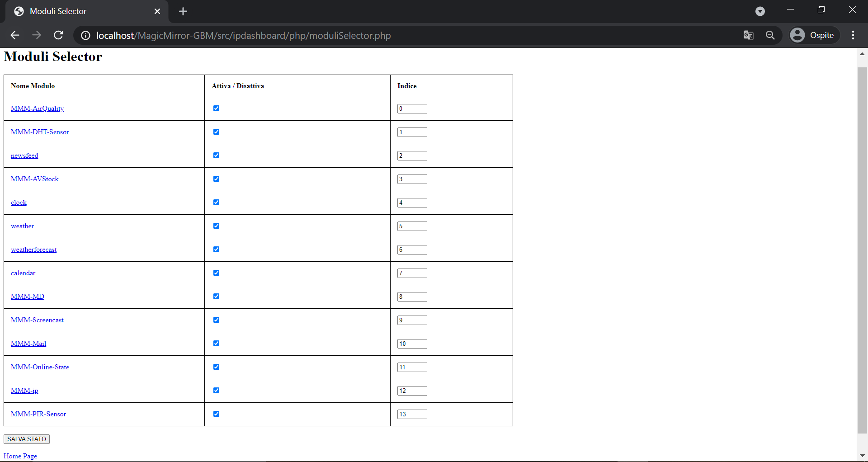This screenshot has width=868, height=462.
Task: Focus the weather index field
Action: (x=412, y=226)
